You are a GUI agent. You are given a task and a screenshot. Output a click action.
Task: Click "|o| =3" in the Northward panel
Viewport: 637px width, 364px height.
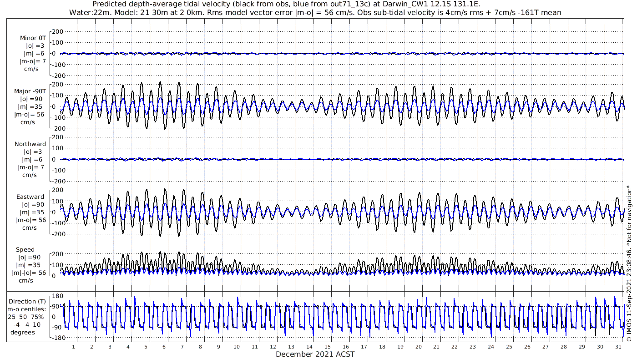click(34, 152)
